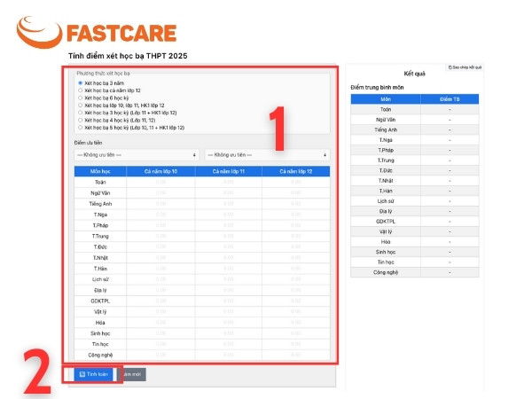Click "Điểm trung bình môn" heading
Viewport: 532px width, 399px height.
pyautogui.click(x=377, y=87)
